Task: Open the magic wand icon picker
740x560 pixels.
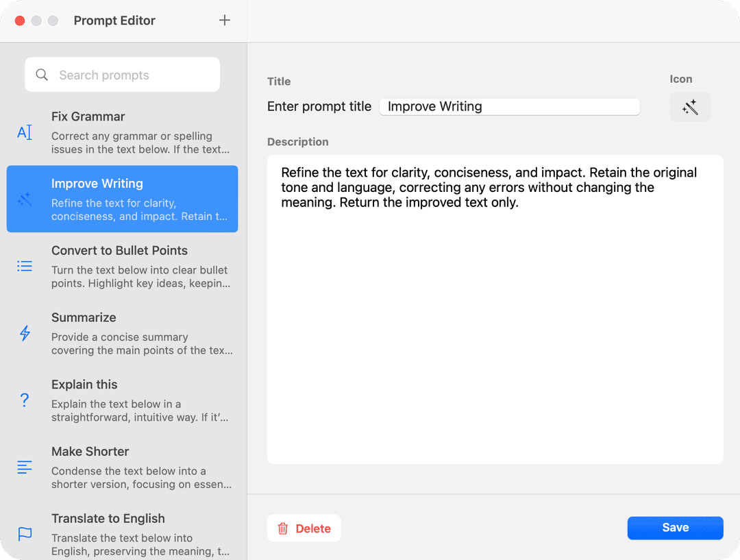Action: pos(690,106)
